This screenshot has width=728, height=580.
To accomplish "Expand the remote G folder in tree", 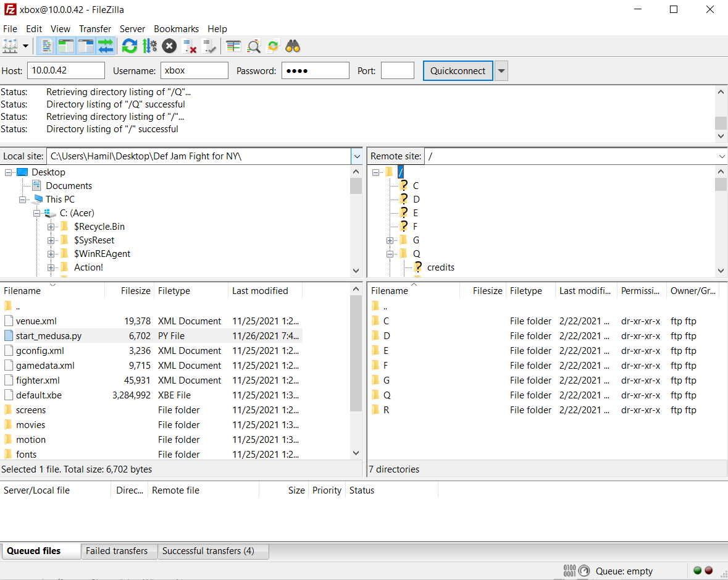I will click(390, 240).
